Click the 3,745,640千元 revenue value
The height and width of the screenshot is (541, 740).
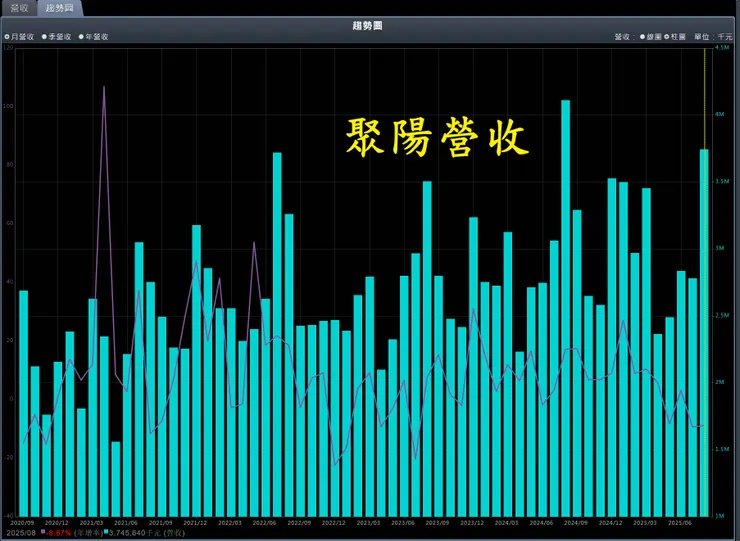pyautogui.click(x=135, y=533)
